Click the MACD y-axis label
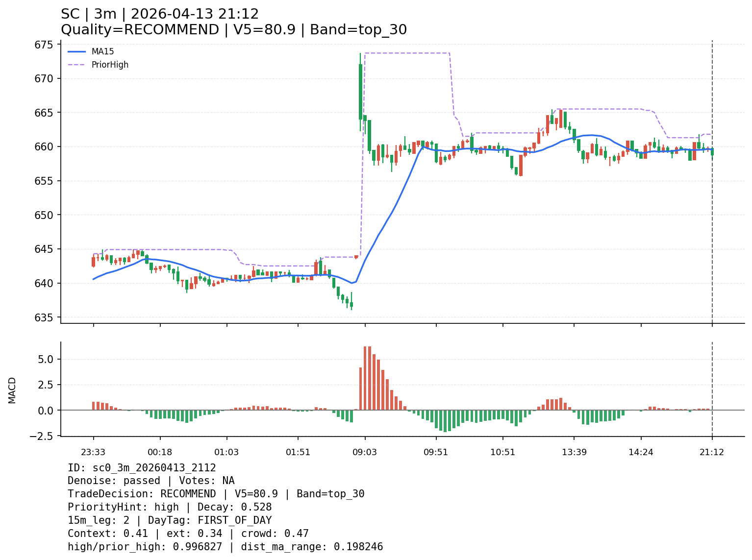Viewport: 752px width, 560px height. [x=12, y=390]
